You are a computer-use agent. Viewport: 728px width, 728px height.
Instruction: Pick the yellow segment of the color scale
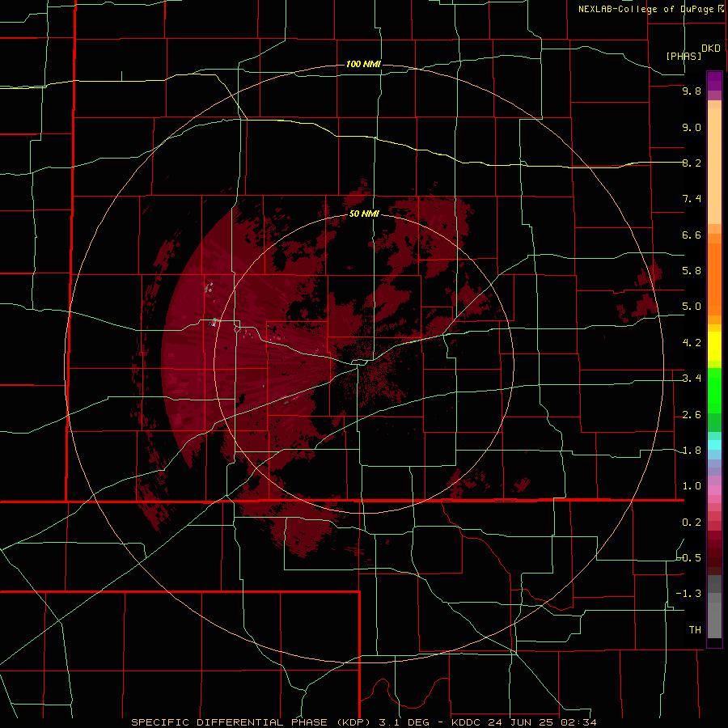click(x=714, y=346)
